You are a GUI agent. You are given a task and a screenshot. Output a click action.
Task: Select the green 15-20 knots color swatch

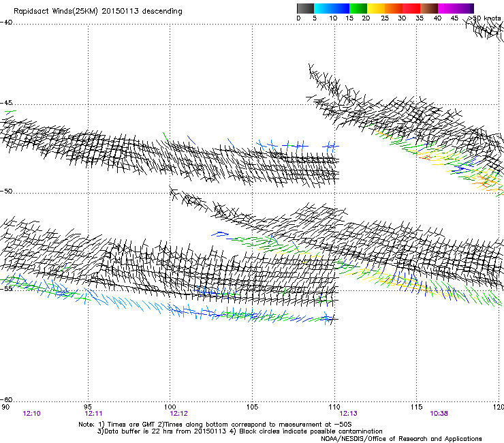click(x=358, y=8)
